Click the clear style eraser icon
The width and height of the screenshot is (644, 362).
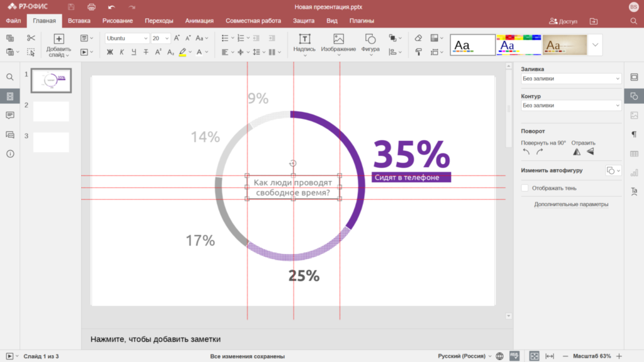point(418,38)
